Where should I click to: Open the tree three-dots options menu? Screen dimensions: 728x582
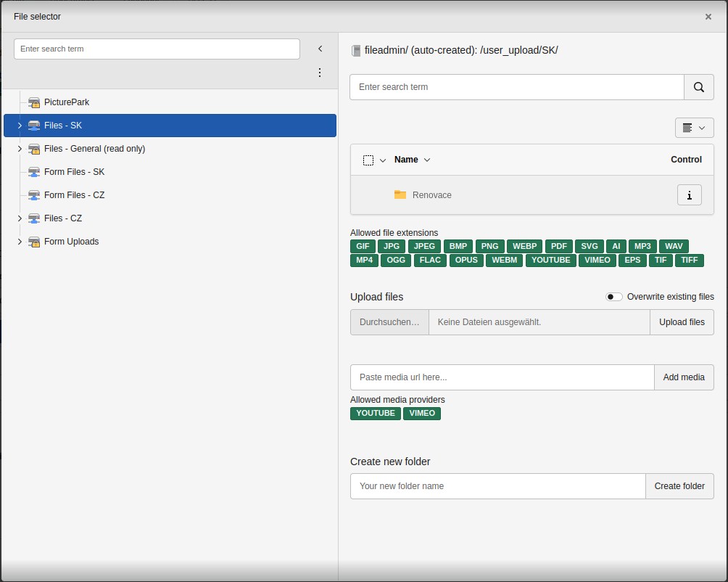pyautogui.click(x=320, y=73)
